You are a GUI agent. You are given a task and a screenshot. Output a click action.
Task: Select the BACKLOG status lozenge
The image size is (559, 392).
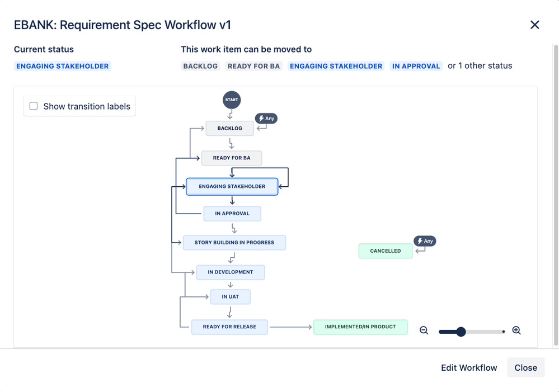[x=200, y=65]
